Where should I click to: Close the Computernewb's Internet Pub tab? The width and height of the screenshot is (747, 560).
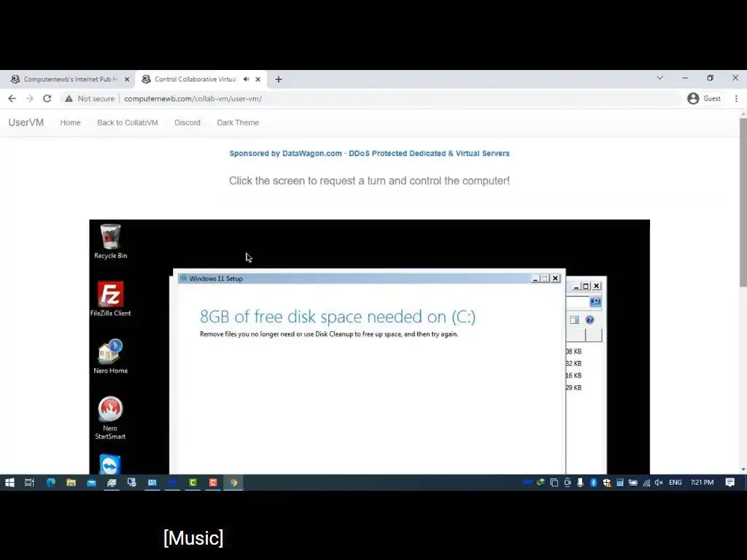tap(127, 79)
